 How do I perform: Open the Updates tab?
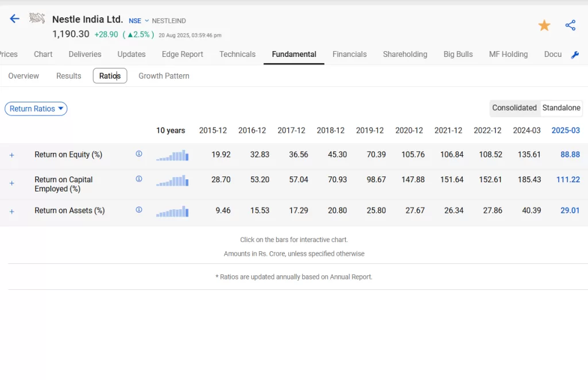click(x=131, y=54)
